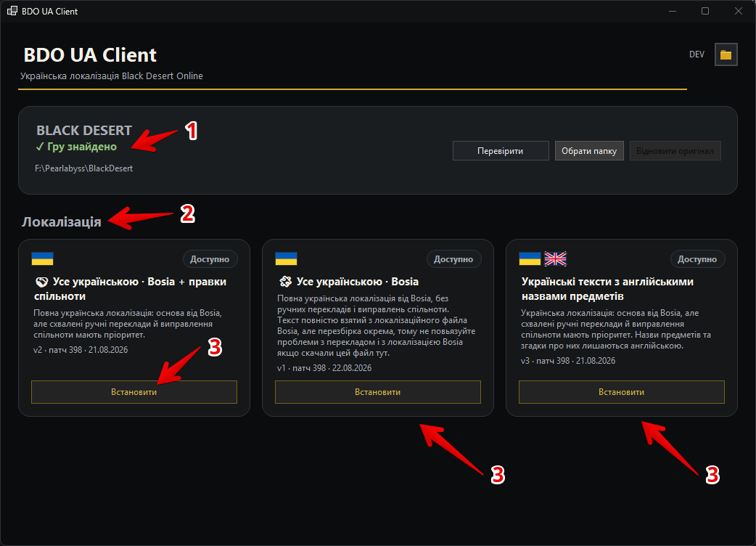This screenshot has height=546, width=756.
Task: Close the BDO UA Client window
Action: click(x=738, y=11)
